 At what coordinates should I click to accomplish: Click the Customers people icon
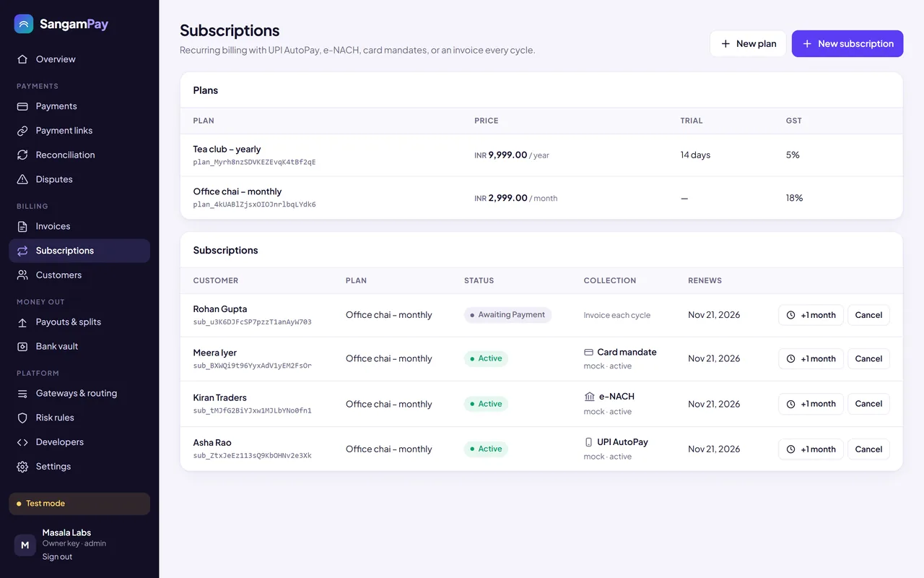pos(22,275)
